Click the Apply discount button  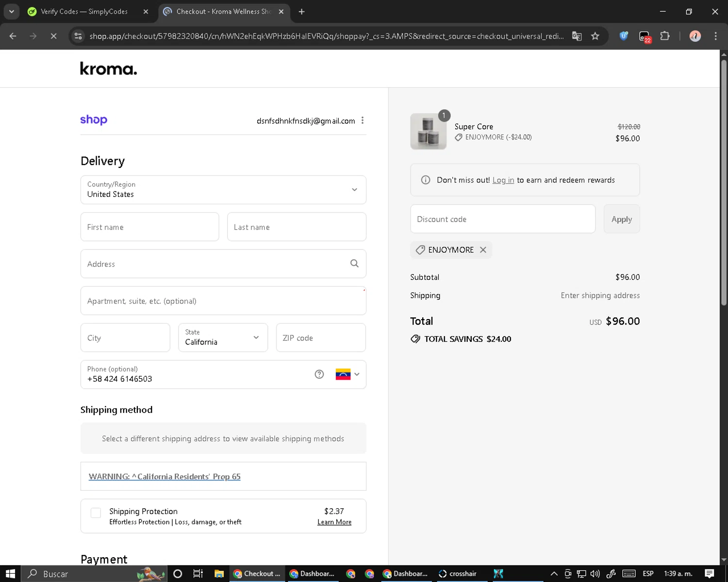622,219
